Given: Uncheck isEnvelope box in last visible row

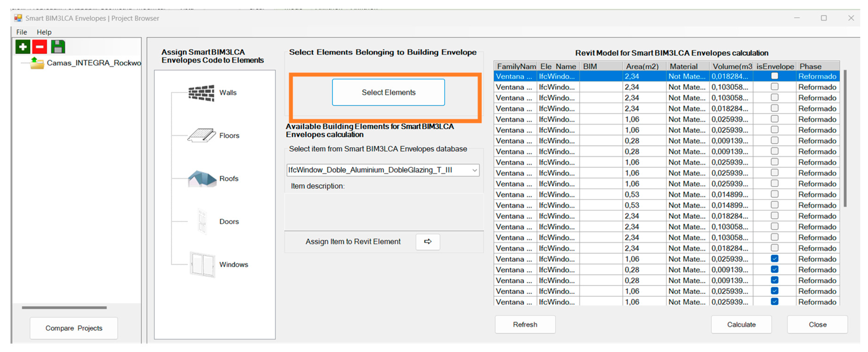Looking at the screenshot, I should 774,302.
